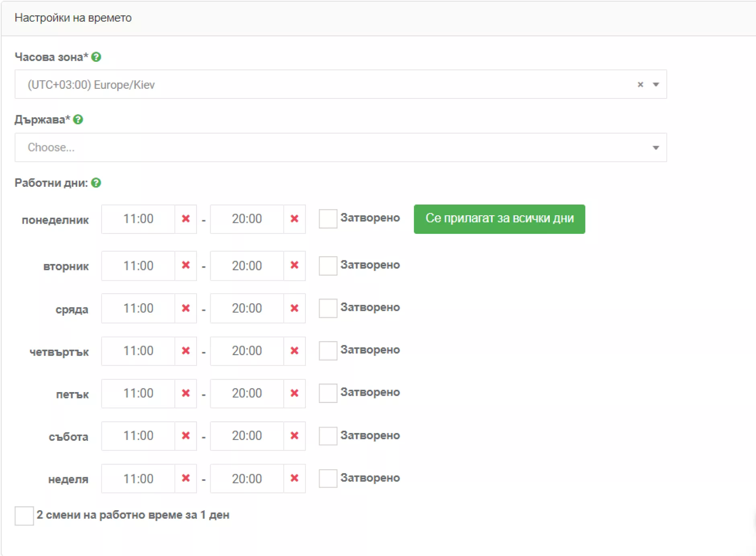Clear неделя end time with red X

click(x=295, y=478)
